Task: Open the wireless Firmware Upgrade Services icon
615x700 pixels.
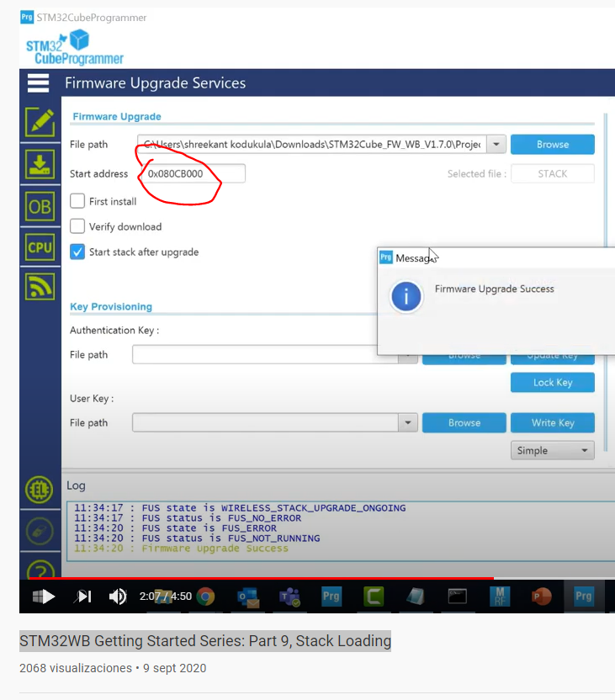Action: [x=40, y=286]
